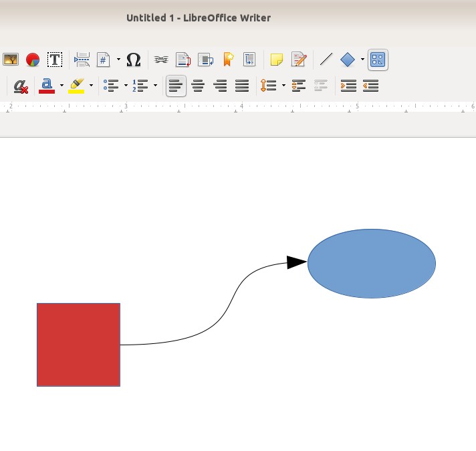This screenshot has height=451, width=476.
Task: Insert a footnote
Action: coord(183,60)
